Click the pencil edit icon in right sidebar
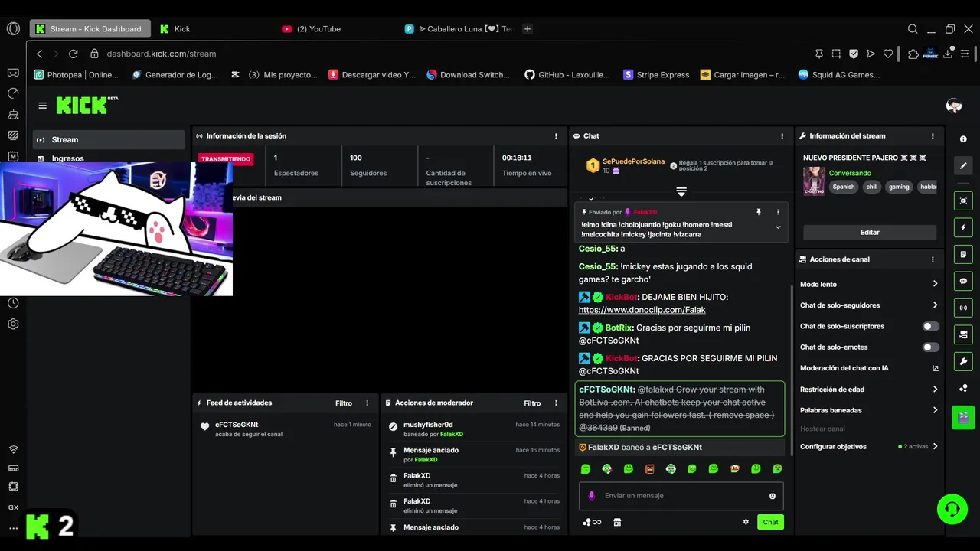The image size is (980, 551). 963,165
